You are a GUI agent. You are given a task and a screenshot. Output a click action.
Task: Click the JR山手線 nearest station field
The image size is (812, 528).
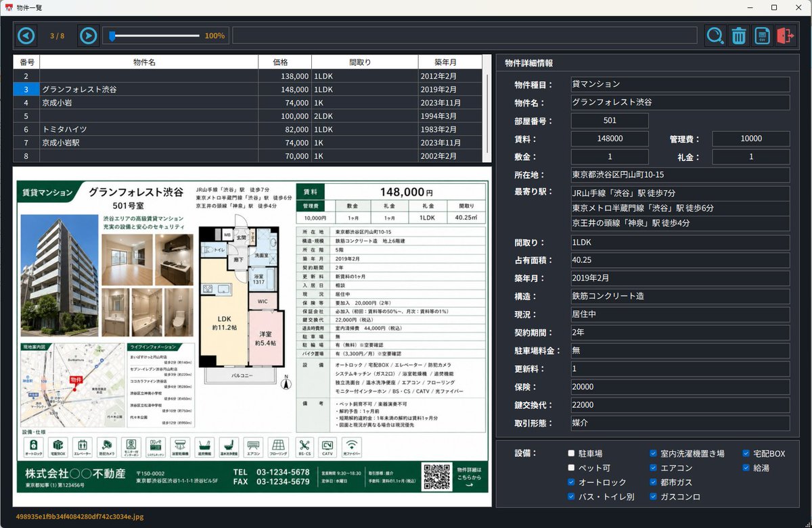point(680,193)
